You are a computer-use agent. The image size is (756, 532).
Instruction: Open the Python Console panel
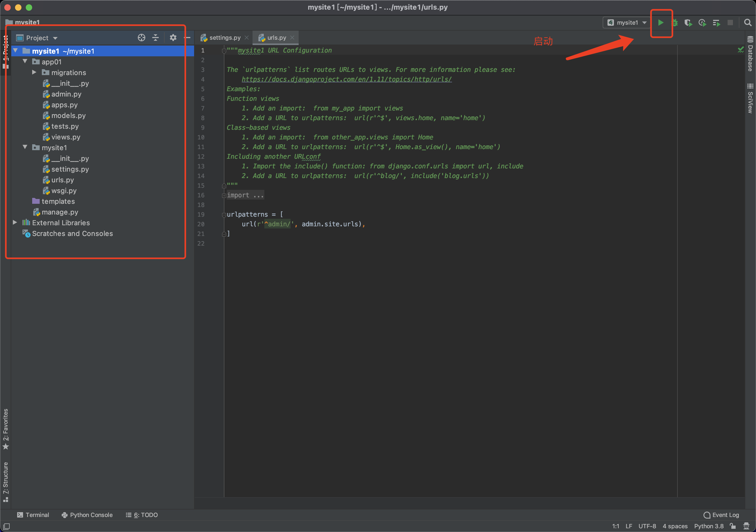coord(87,515)
